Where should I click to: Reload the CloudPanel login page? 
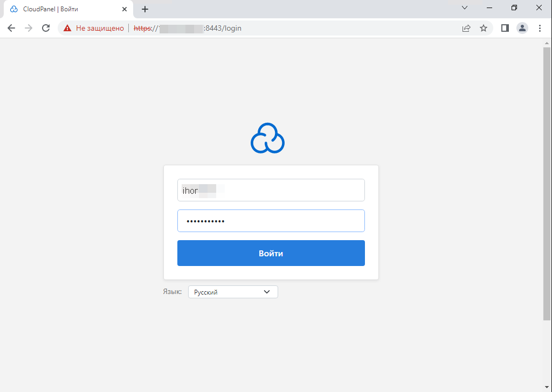tap(46, 28)
